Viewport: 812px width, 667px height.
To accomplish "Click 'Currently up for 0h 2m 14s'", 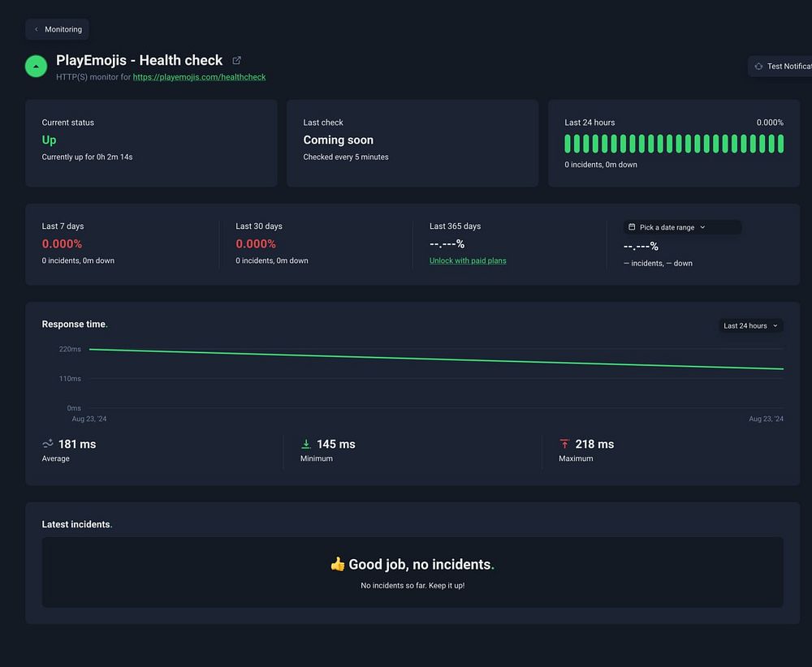I will click(87, 157).
